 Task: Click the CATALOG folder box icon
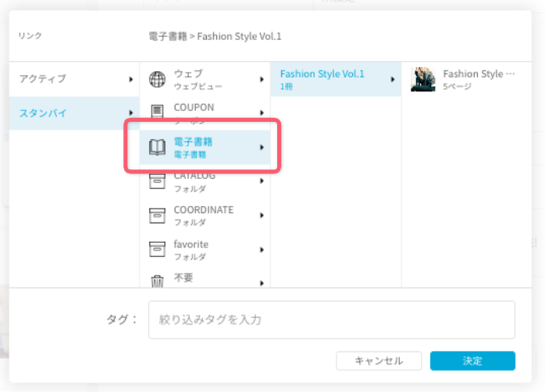[x=157, y=181]
